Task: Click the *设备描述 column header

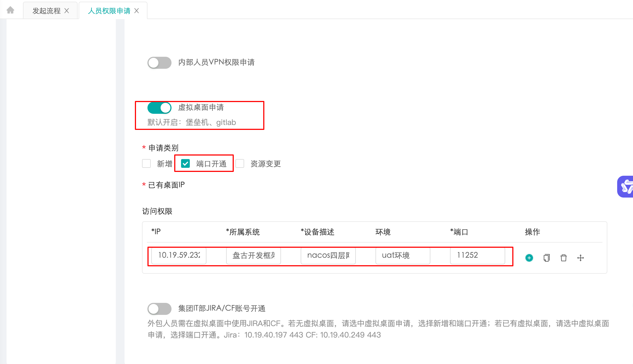Action: pos(317,232)
